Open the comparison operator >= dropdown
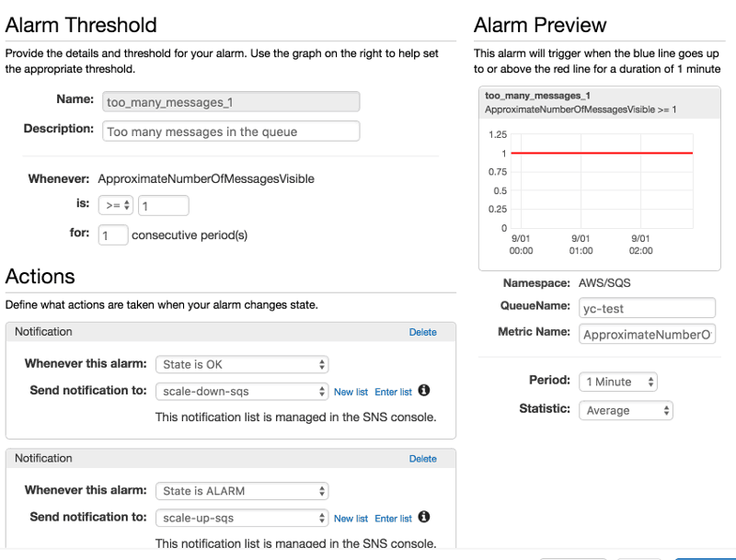This screenshot has height=560, width=736. [x=117, y=205]
